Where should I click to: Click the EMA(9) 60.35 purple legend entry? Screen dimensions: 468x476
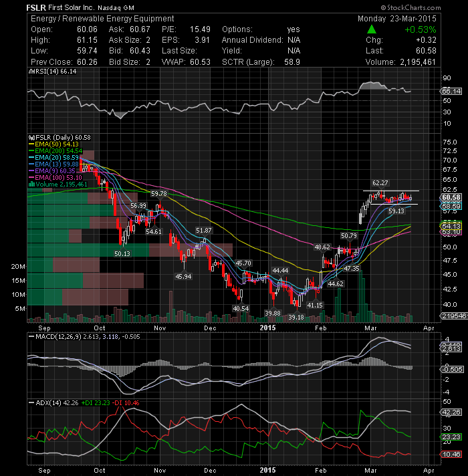(x=52, y=171)
